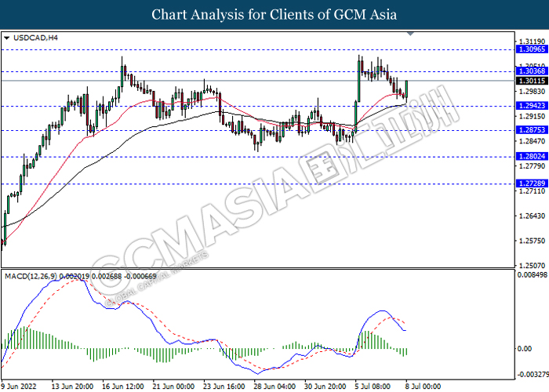The width and height of the screenshot is (549, 392).
Task: Click the 1.27110 price axis value
Action: (533, 191)
